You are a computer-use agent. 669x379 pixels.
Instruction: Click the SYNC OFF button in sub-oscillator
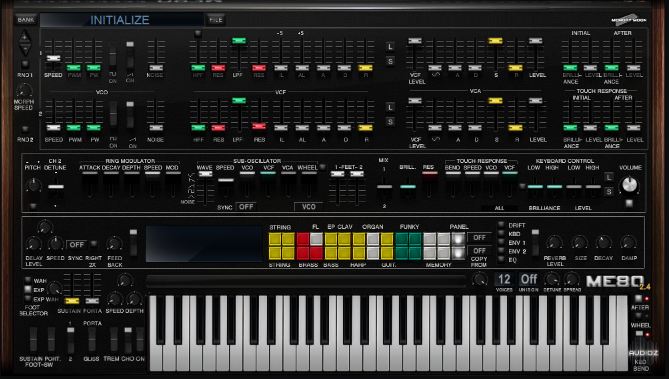point(246,207)
